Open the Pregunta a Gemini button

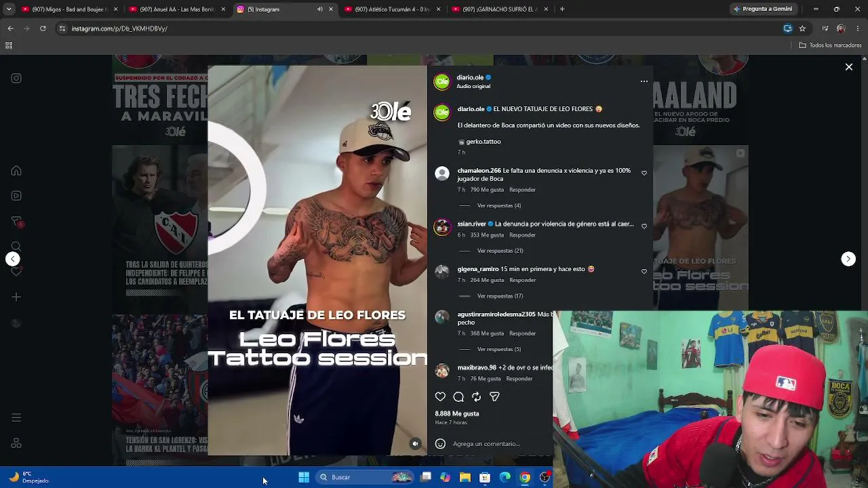763,9
